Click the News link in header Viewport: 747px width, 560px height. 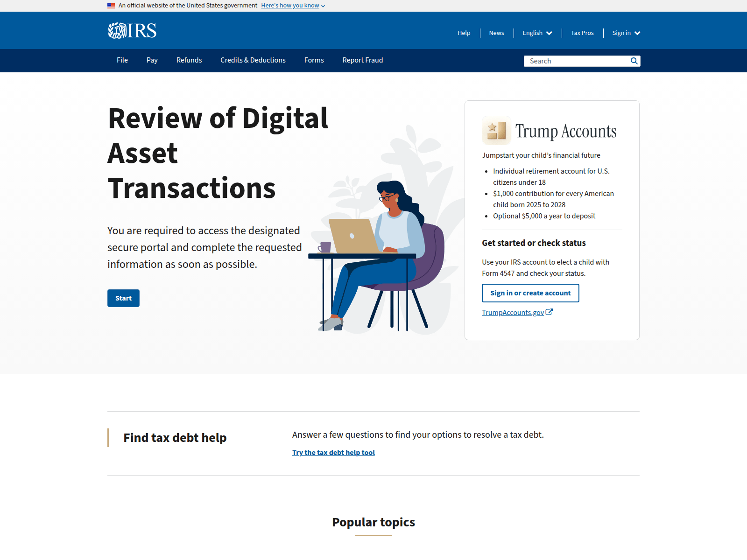(x=497, y=33)
